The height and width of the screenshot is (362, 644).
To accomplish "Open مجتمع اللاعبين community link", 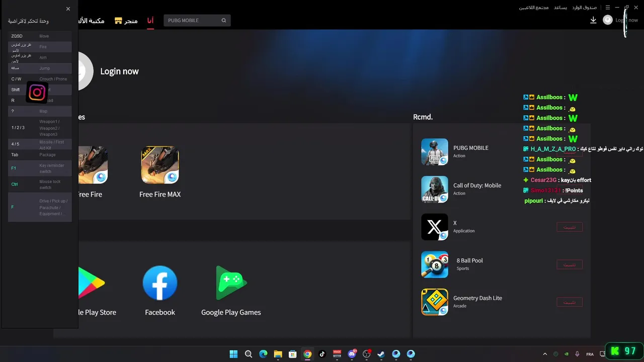I will pyautogui.click(x=534, y=8).
